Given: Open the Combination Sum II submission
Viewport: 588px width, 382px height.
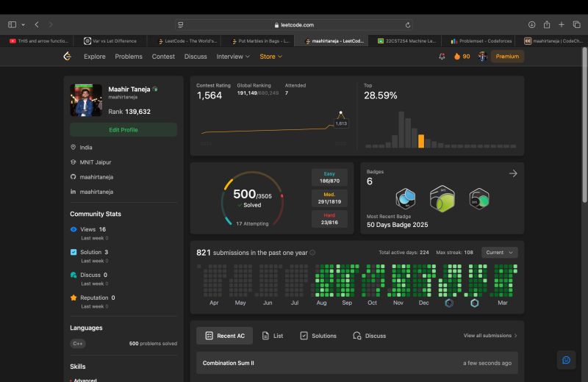Looking at the screenshot, I should tap(357, 363).
